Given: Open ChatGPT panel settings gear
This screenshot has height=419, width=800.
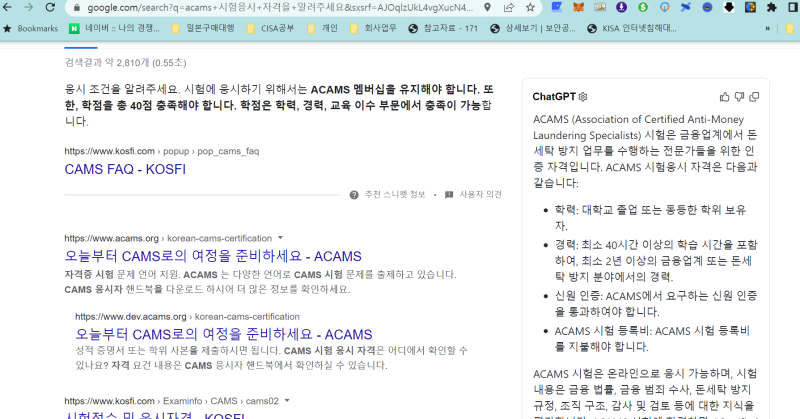Looking at the screenshot, I should (x=583, y=96).
